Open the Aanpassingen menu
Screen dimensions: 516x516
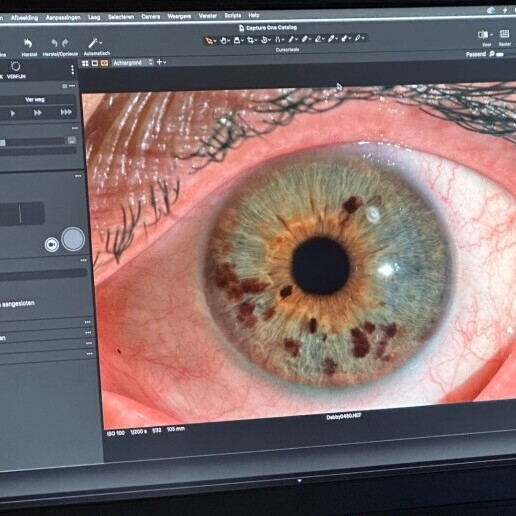pos(63,17)
